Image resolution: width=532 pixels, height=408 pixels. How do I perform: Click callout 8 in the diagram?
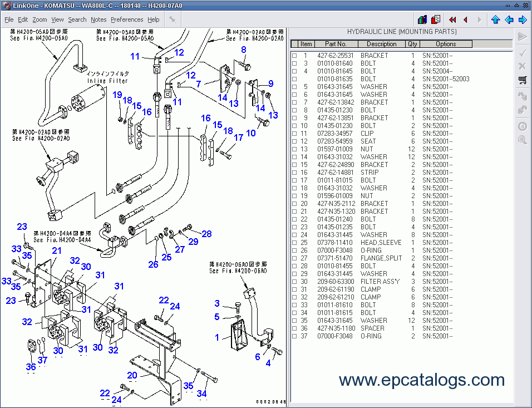(x=244, y=50)
